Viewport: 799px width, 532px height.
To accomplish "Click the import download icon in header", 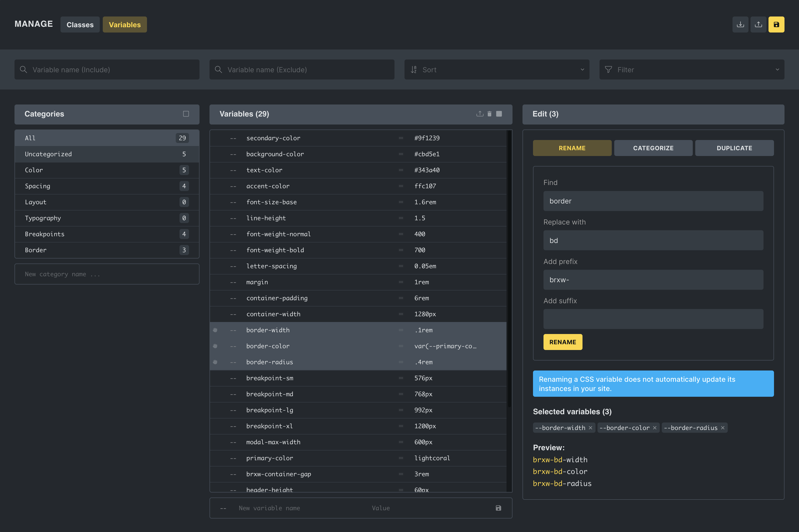I will (x=740, y=24).
